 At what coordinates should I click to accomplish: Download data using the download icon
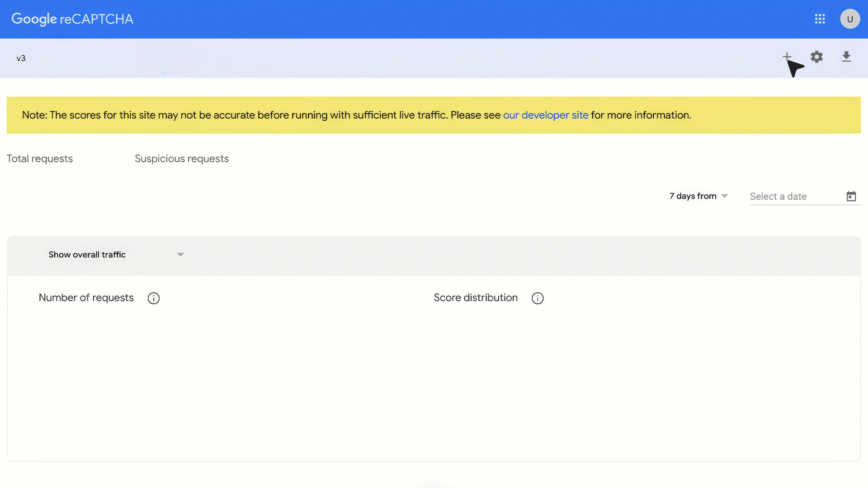[846, 57]
